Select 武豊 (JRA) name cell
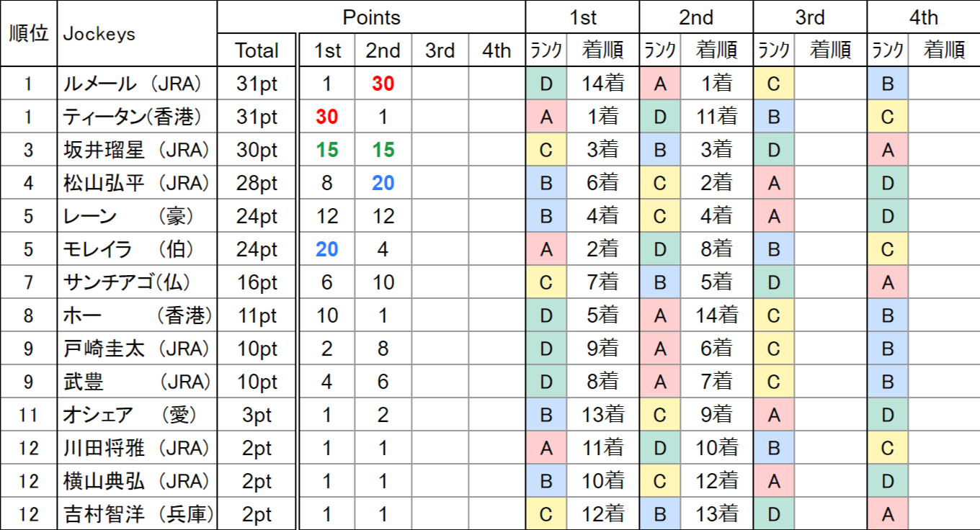Image resolution: width=980 pixels, height=530 pixels. [136, 382]
